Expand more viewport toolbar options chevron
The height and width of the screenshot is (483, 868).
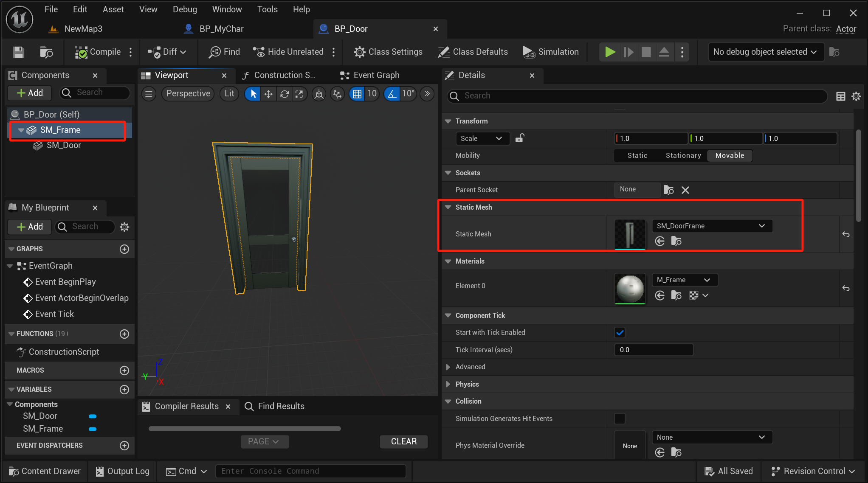coord(427,94)
